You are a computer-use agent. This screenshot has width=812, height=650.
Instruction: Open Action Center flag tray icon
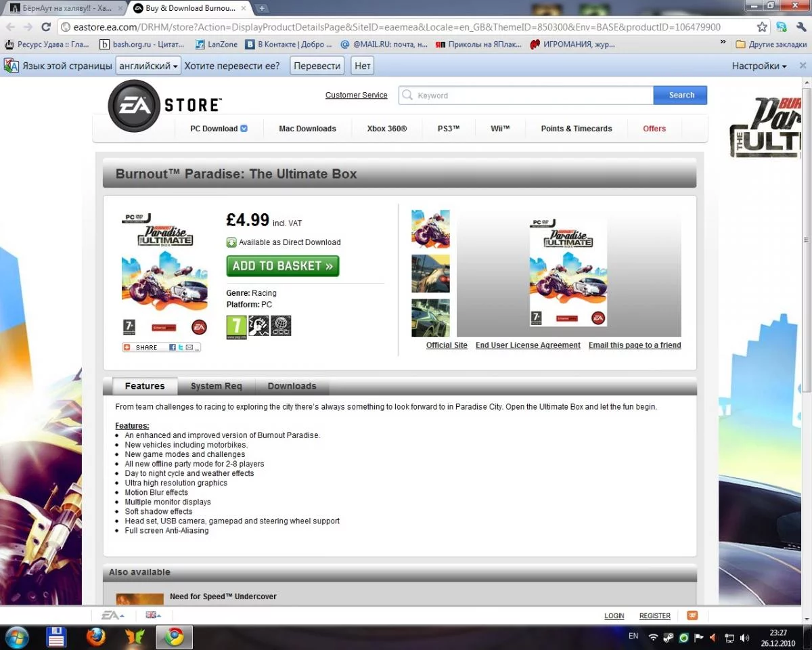click(699, 638)
